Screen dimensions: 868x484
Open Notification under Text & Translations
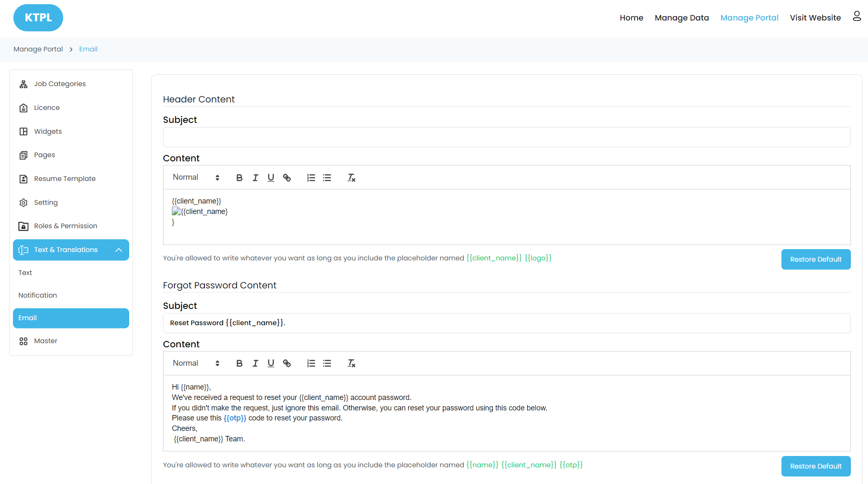(x=38, y=295)
